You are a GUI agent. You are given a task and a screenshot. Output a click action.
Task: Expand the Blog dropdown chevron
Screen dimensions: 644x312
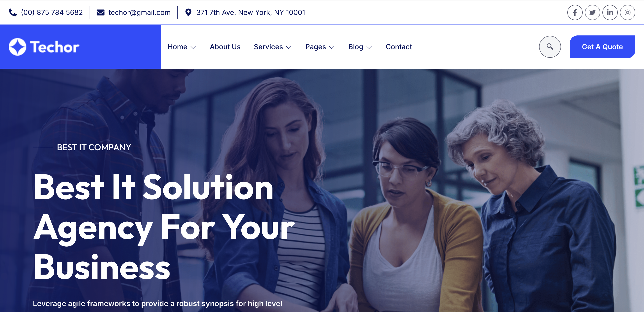[369, 47]
